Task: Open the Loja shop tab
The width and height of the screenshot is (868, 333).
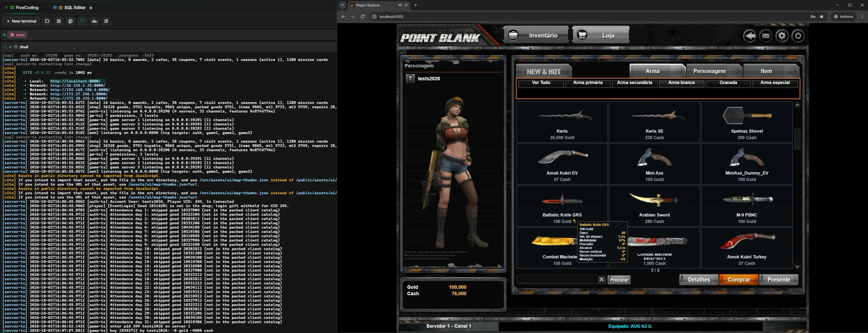Action: click(x=601, y=35)
